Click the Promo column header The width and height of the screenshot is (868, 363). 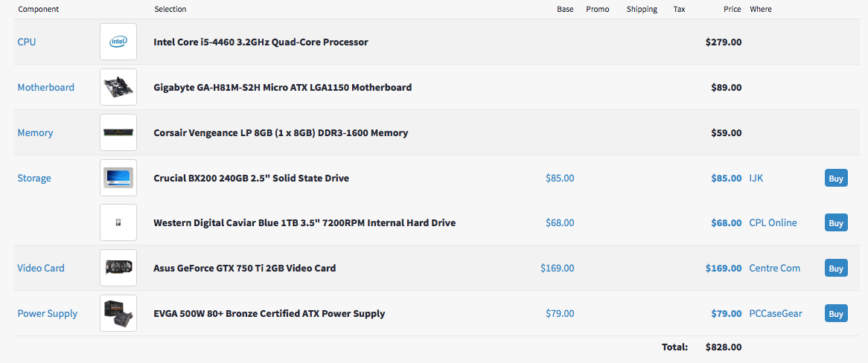(x=597, y=10)
